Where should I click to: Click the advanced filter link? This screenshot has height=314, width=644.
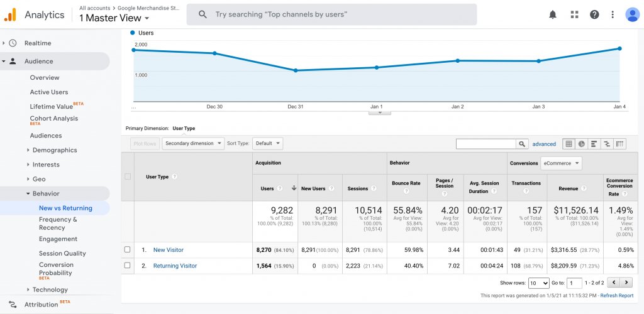(544, 144)
